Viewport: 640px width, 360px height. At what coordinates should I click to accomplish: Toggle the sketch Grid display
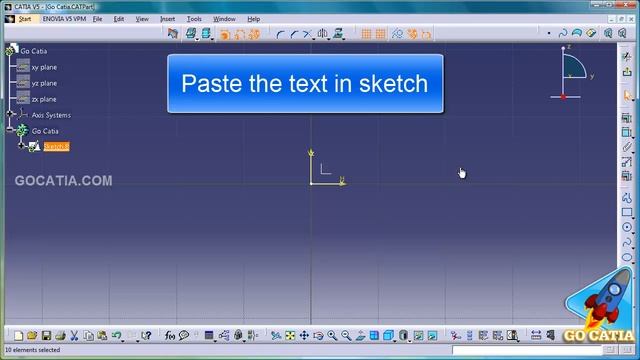click(367, 34)
